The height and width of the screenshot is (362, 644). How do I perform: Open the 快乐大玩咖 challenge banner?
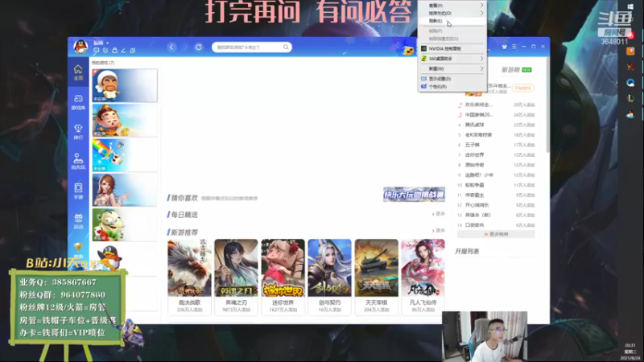tap(414, 194)
